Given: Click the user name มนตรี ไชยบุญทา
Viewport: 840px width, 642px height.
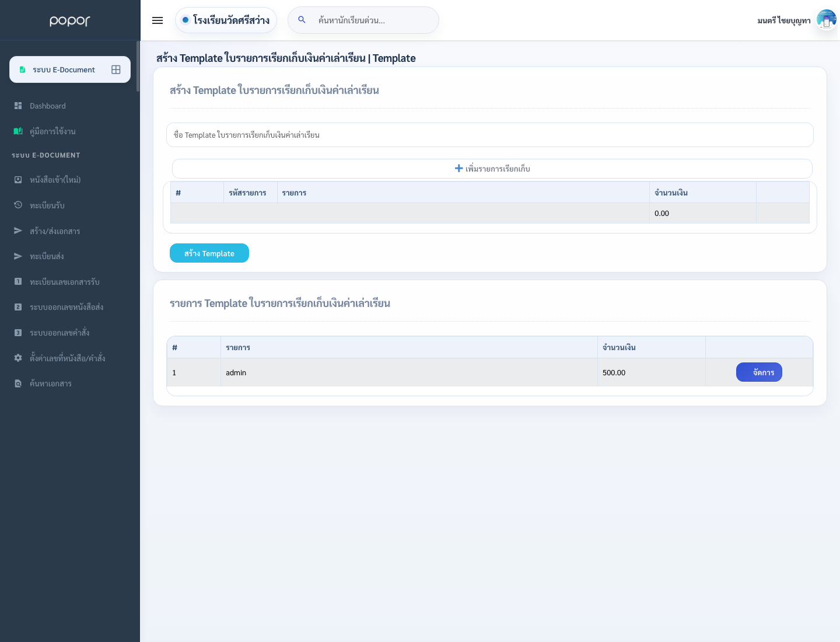Looking at the screenshot, I should [x=784, y=20].
